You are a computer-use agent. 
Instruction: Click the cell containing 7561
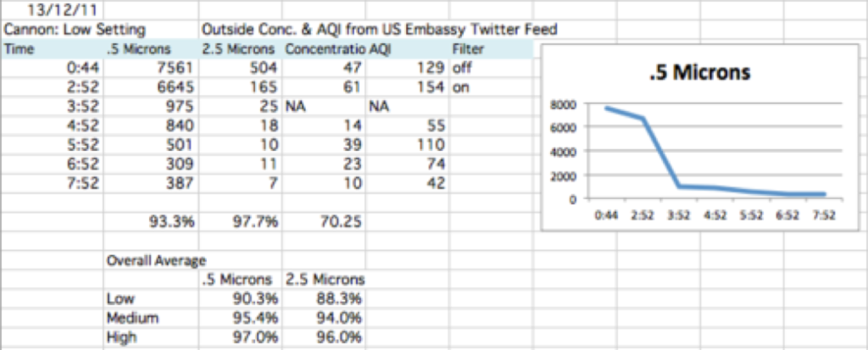coord(151,68)
